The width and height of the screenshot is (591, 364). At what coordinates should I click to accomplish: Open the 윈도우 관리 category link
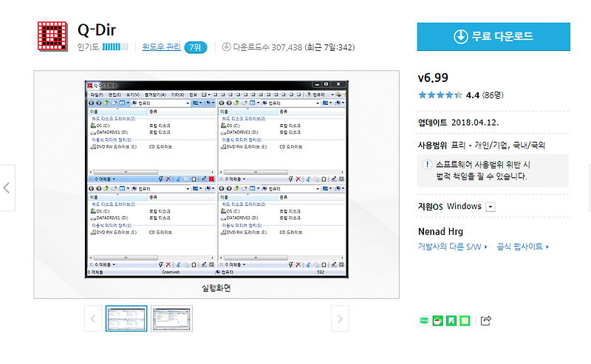[x=161, y=47]
